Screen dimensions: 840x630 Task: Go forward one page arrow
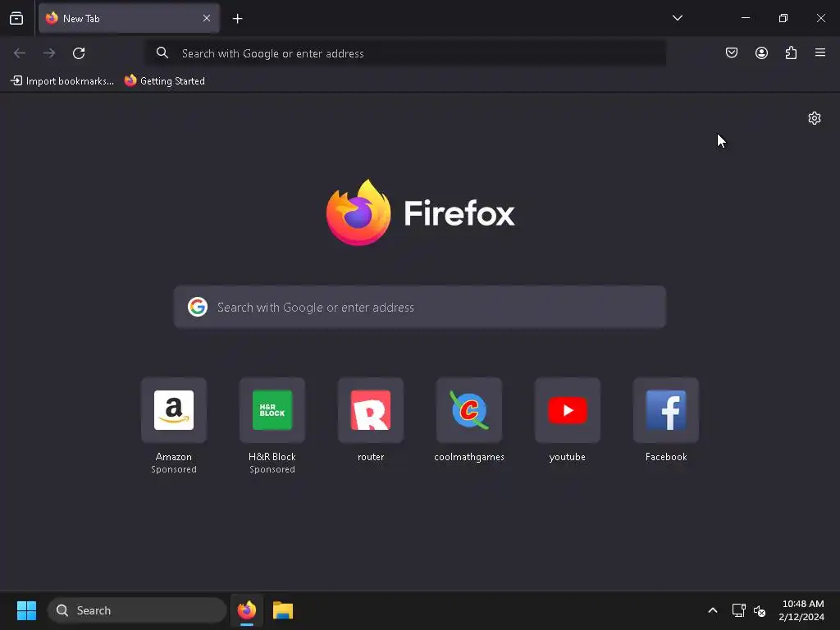coord(48,53)
